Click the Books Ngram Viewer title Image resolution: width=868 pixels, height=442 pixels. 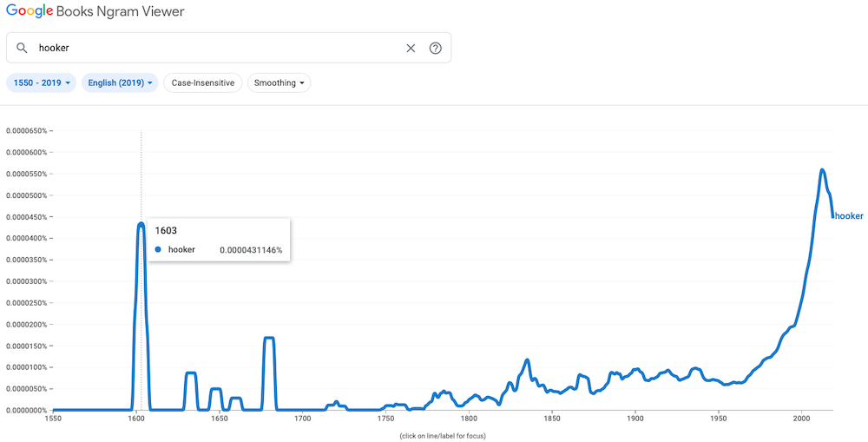[122, 11]
